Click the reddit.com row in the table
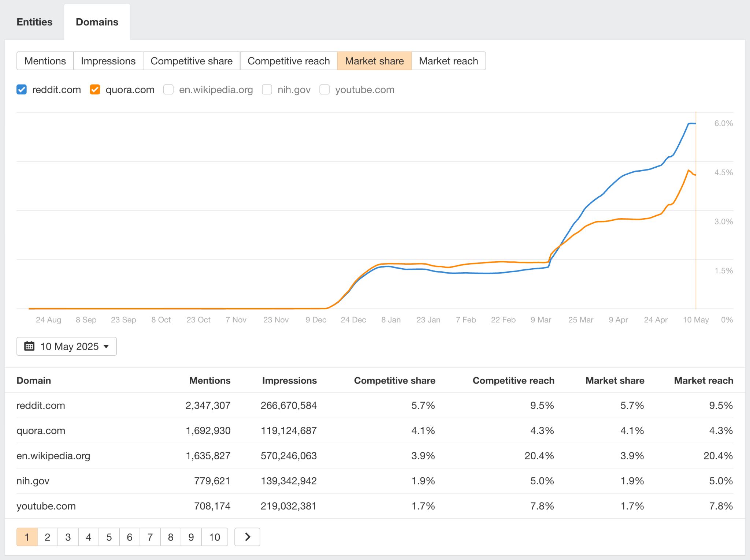This screenshot has width=750, height=560. [x=41, y=405]
